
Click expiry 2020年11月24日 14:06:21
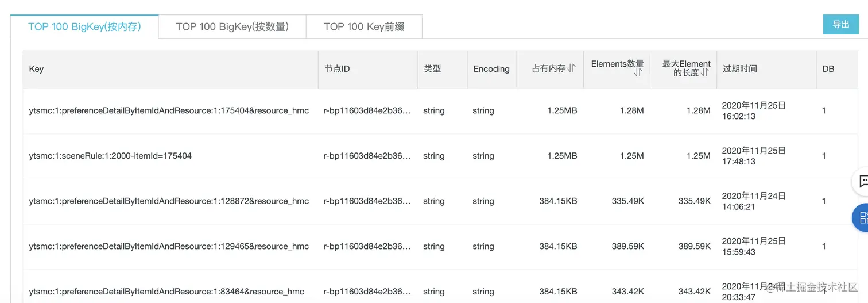[754, 201]
